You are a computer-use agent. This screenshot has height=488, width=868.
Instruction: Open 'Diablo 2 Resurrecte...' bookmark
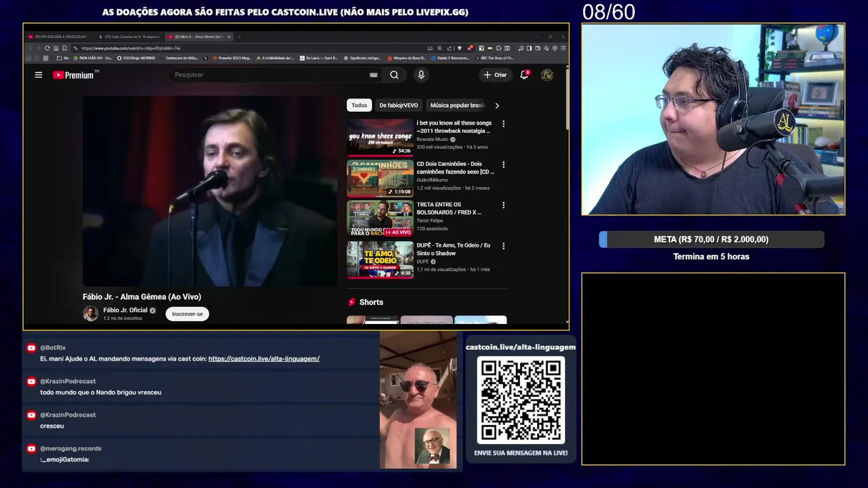[x=450, y=58]
